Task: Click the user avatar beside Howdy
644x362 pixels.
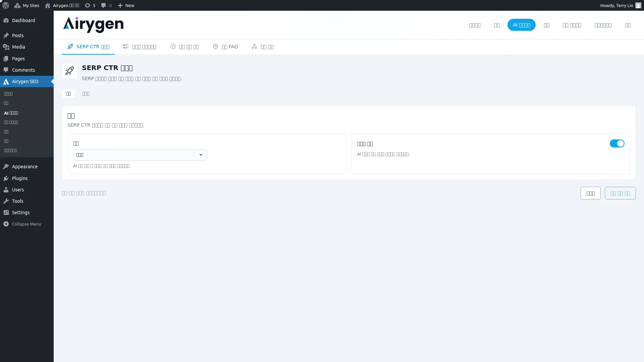Action: pyautogui.click(x=638, y=5)
